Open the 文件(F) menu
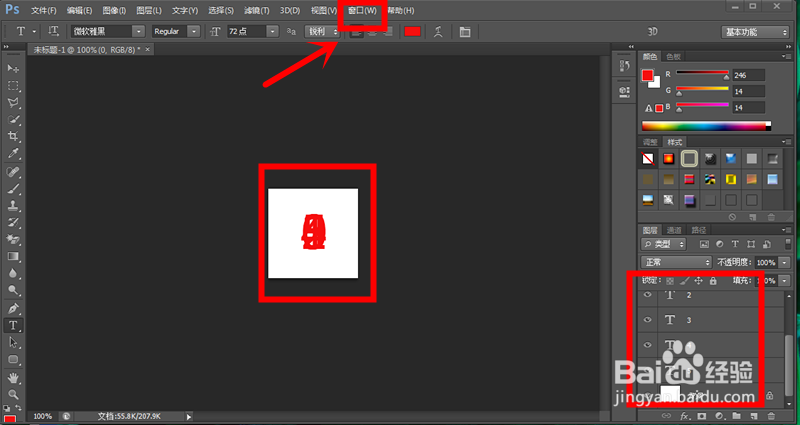800x425 pixels. pos(44,10)
